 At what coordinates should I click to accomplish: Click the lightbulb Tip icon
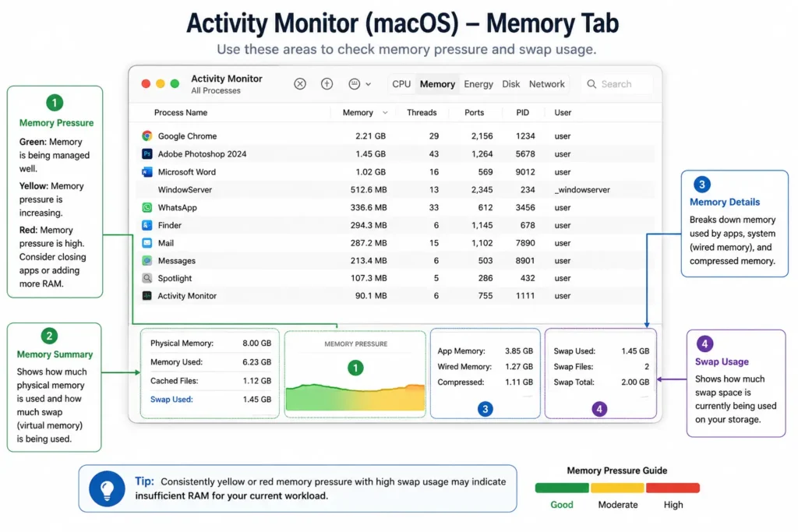click(x=107, y=488)
